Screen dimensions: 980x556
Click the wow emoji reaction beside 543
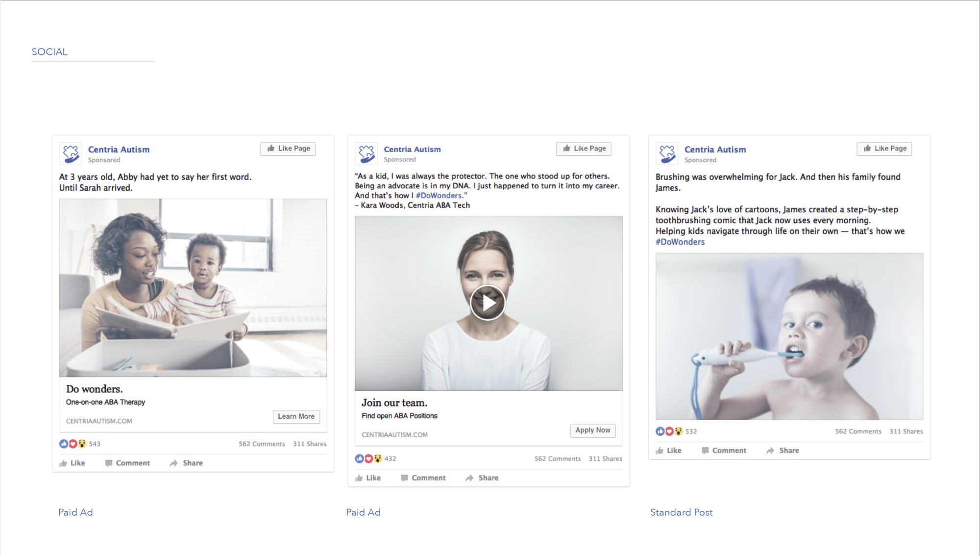[x=82, y=444]
